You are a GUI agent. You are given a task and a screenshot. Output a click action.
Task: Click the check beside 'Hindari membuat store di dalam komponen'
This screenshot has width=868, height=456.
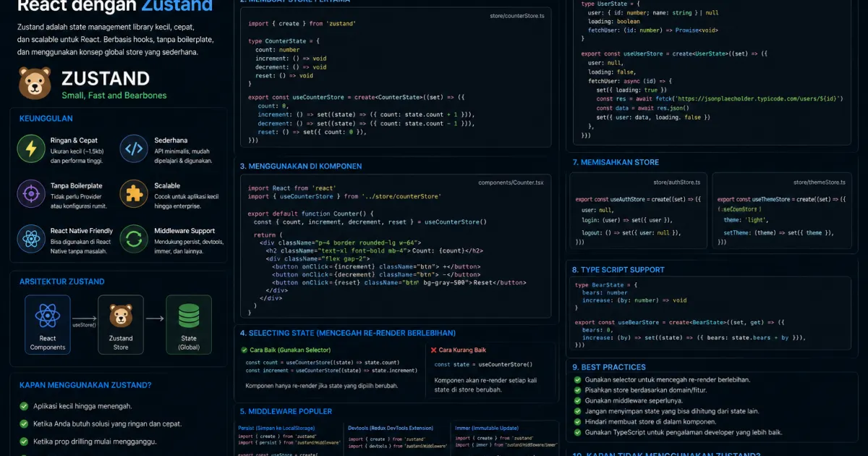click(577, 421)
